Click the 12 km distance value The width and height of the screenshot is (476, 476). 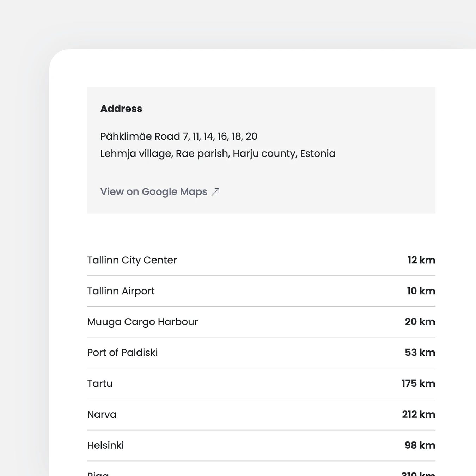pyautogui.click(x=421, y=260)
